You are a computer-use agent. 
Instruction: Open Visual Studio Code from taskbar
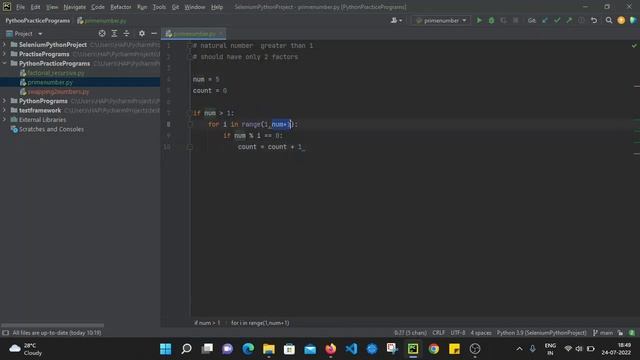(x=351, y=349)
